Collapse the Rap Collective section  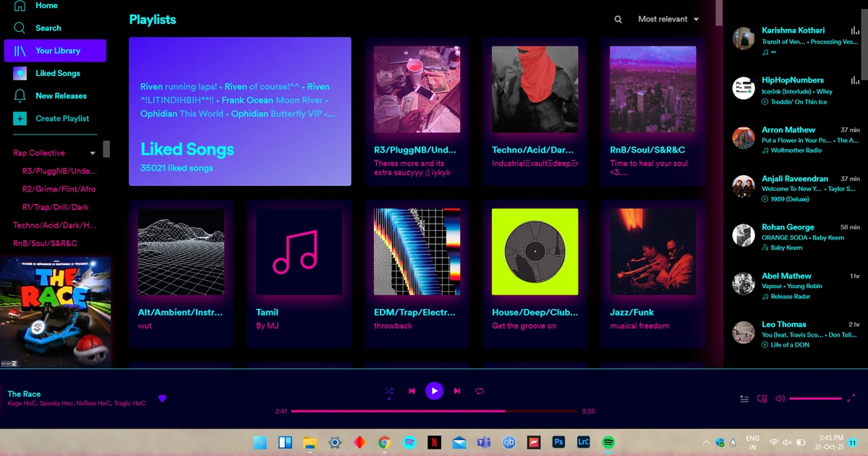coord(92,153)
